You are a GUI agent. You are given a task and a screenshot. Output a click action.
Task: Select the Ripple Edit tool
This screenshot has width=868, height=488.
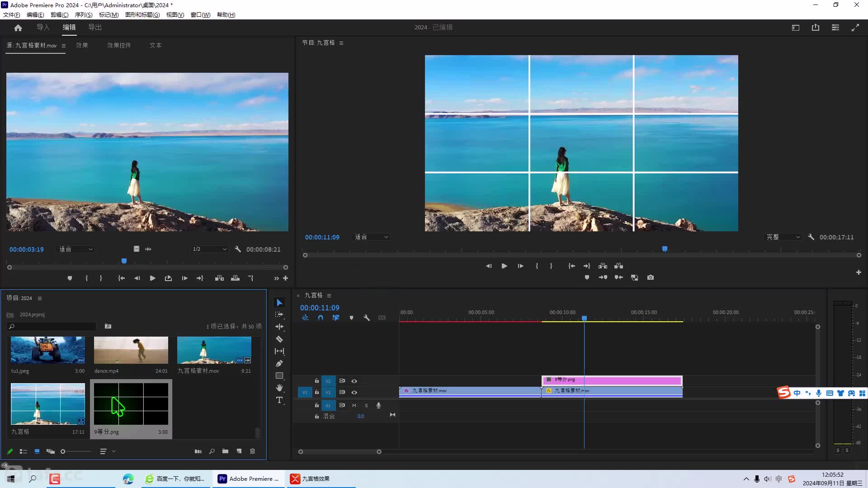(279, 327)
